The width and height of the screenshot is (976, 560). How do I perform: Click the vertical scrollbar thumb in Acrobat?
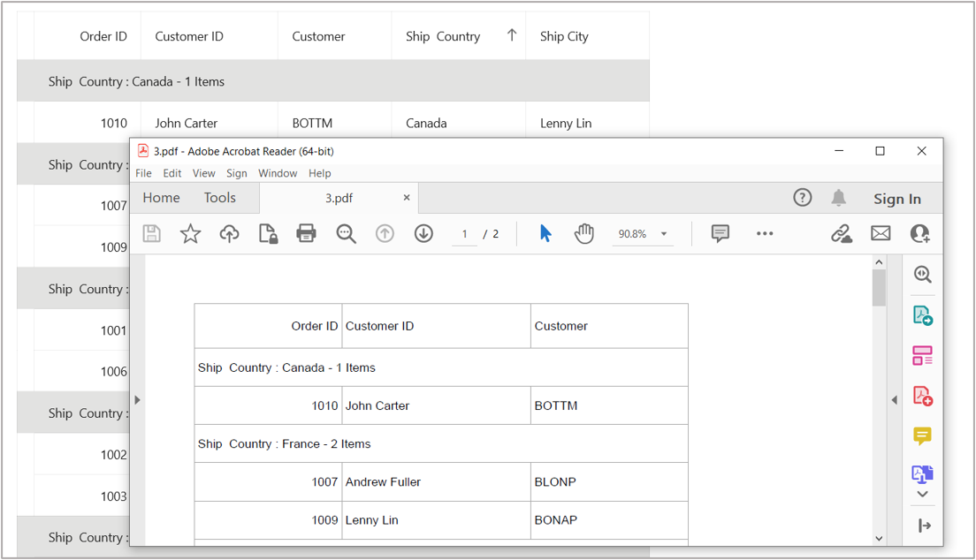[x=879, y=289]
